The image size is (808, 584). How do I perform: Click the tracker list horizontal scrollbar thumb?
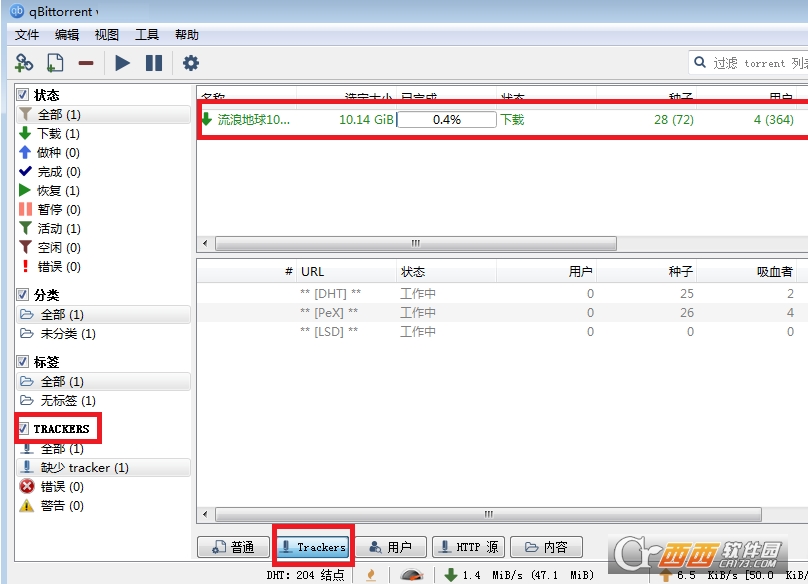[489, 514]
